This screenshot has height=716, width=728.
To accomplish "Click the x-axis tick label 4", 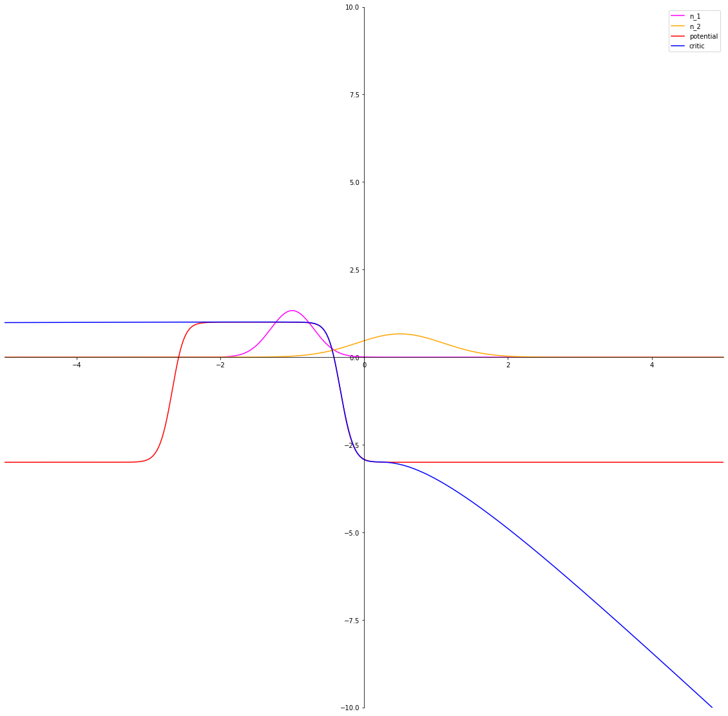I will point(653,365).
